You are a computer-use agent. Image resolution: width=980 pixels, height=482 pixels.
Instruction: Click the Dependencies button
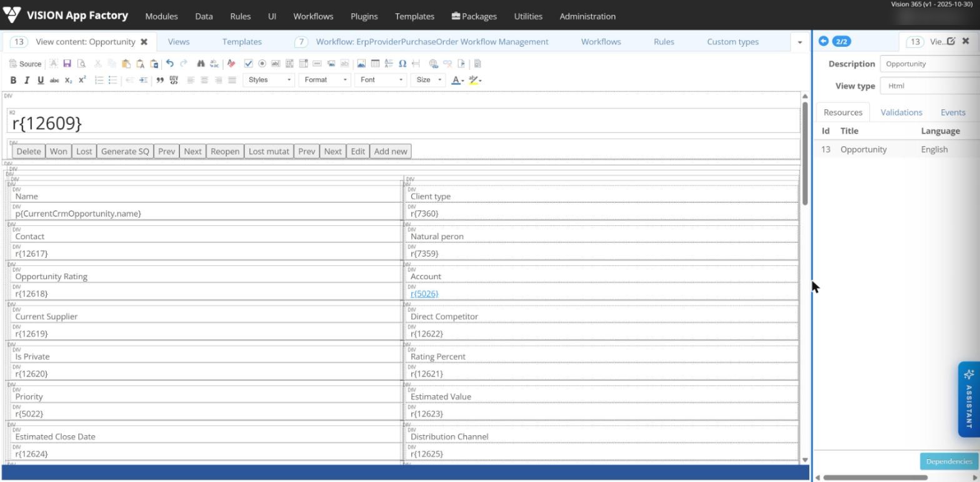tap(949, 461)
